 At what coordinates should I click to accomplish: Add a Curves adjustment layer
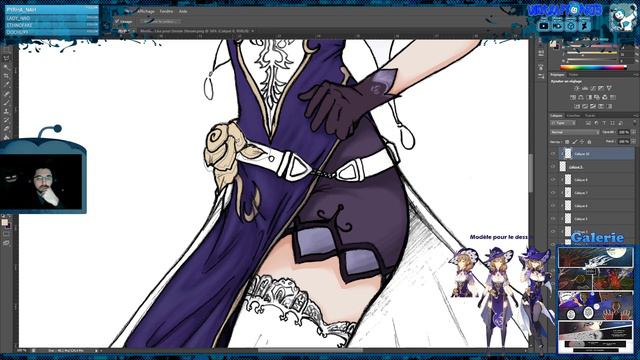click(593, 88)
